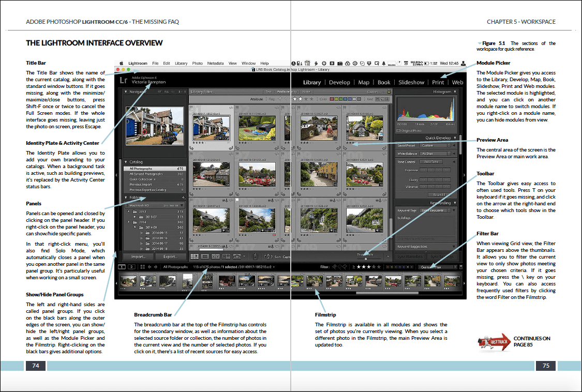
Task: Click Reset All in Quick Develop
Action: tap(439, 195)
